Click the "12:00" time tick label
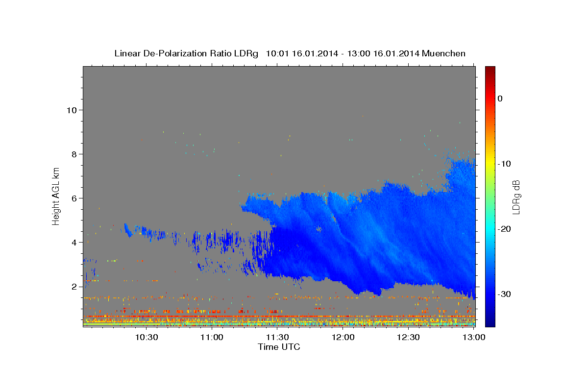 tap(343, 338)
